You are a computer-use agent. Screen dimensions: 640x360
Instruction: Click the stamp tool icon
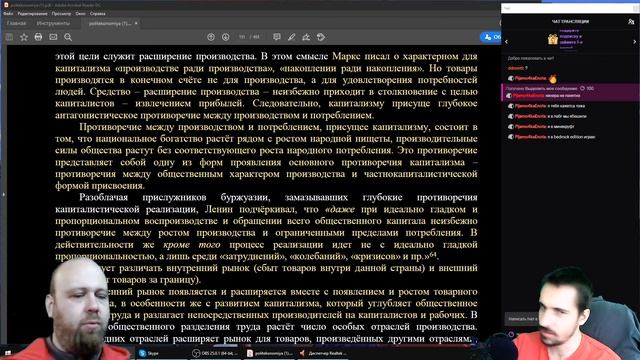pos(321,37)
